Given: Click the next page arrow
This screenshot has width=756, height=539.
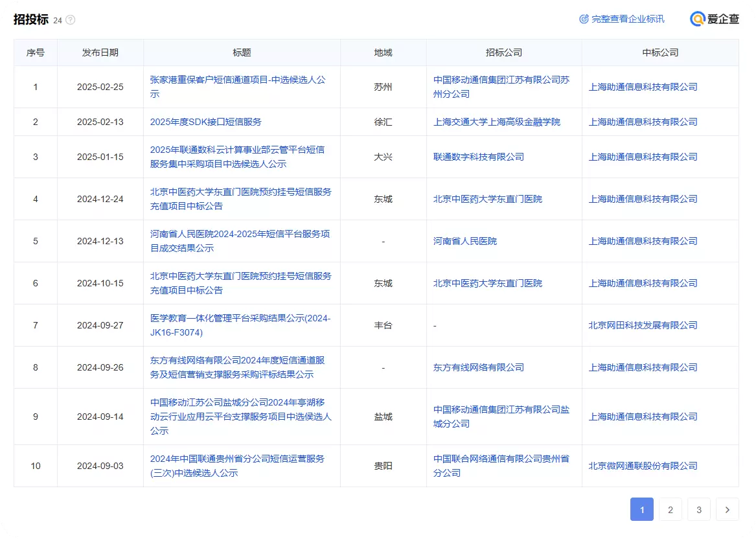Looking at the screenshot, I should pos(727,510).
